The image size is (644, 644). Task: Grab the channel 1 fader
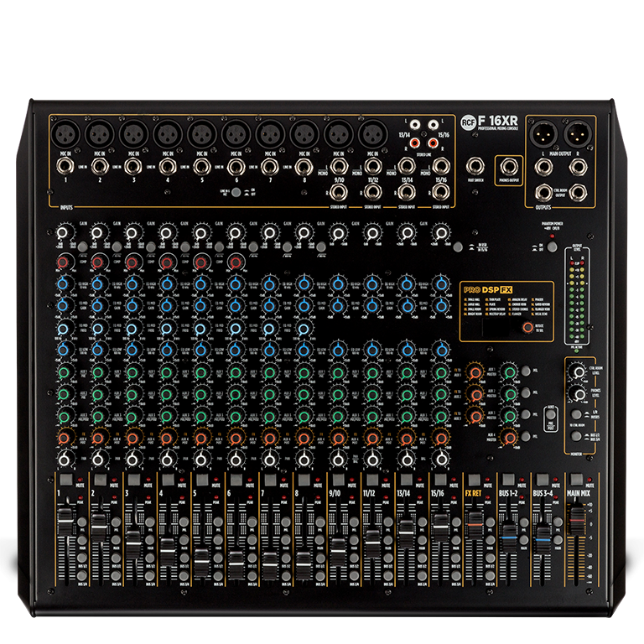[65, 521]
